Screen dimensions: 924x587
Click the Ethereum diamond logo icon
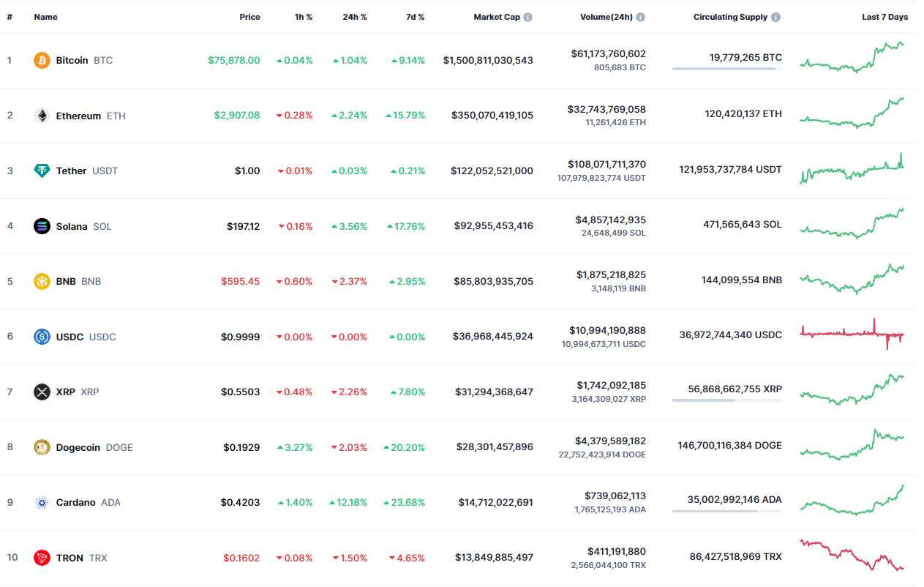42,116
